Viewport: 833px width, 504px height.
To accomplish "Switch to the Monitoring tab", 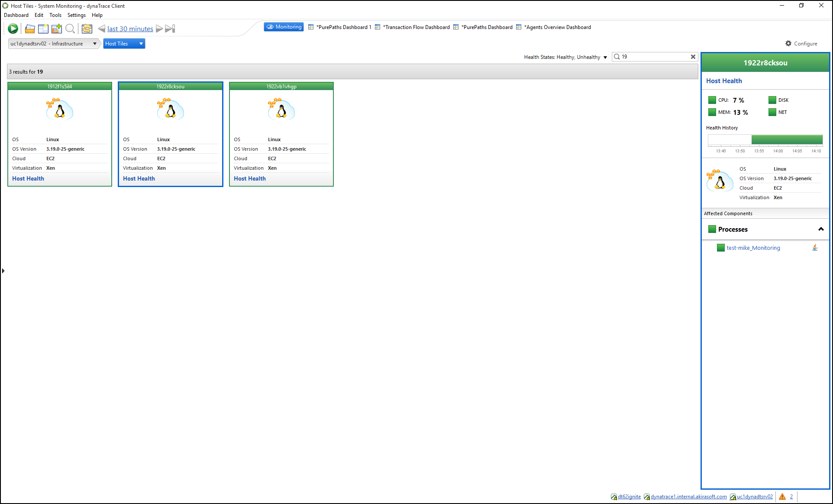I will coord(284,27).
